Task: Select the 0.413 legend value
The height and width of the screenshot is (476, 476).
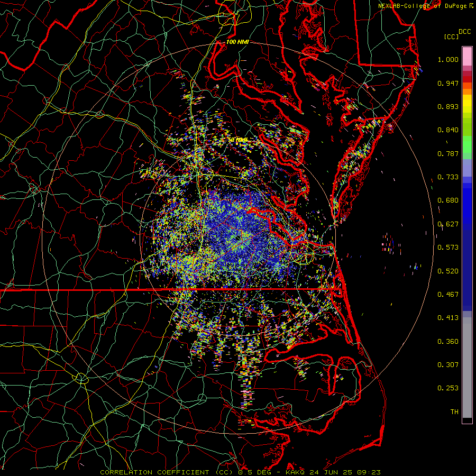Action: (448, 318)
